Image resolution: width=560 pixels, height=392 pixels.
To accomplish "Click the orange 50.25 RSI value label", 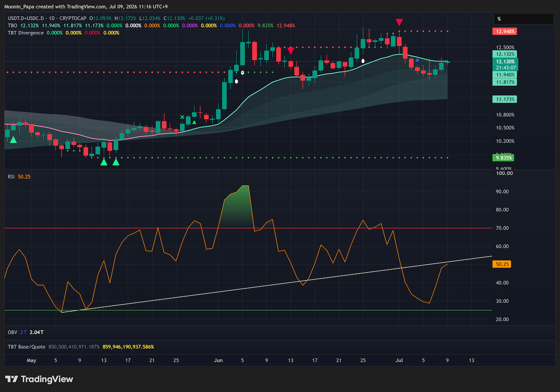I will [503, 264].
